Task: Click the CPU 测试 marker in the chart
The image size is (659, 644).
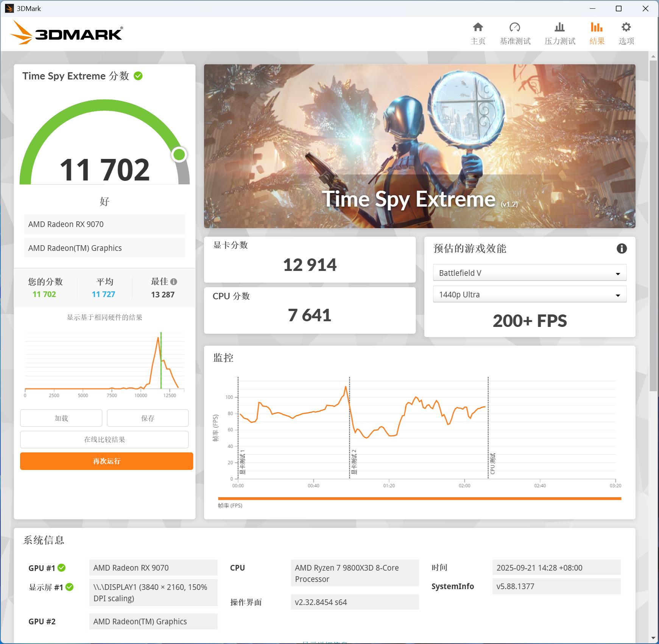Action: click(x=492, y=464)
